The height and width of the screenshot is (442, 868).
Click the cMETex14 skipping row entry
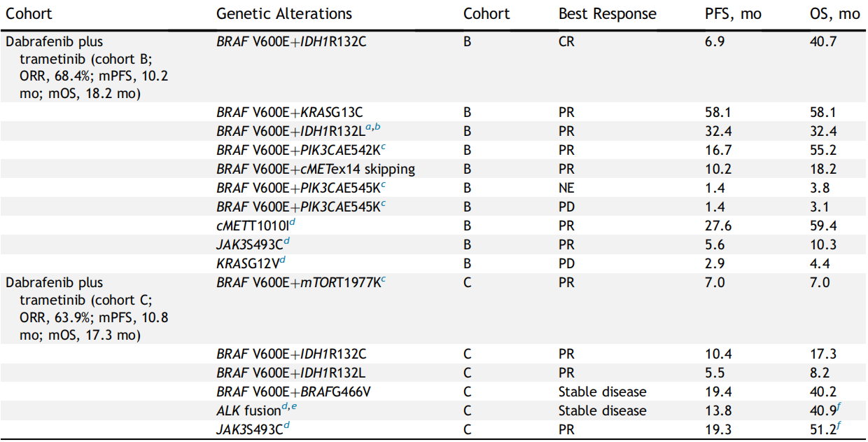point(316,169)
